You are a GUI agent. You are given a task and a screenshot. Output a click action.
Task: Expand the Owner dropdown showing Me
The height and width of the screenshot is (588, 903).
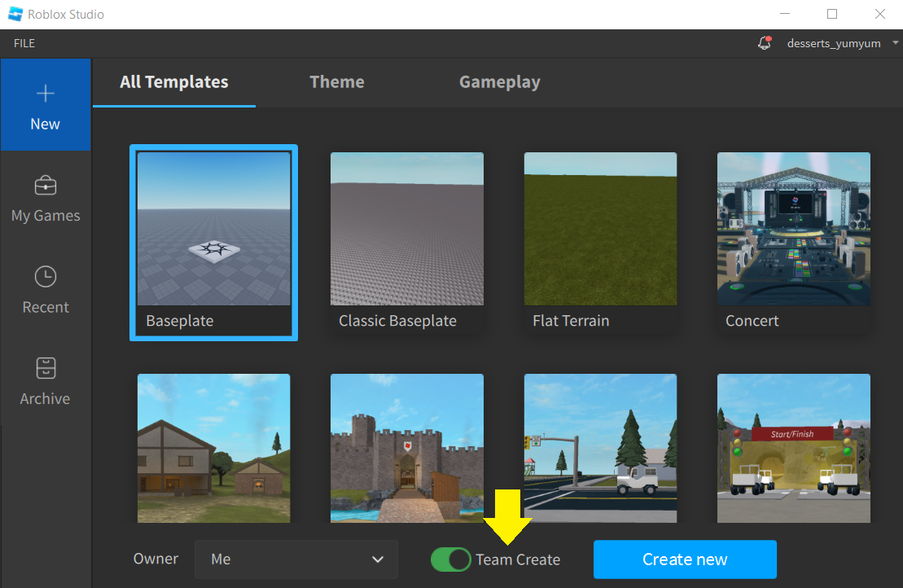coord(296,559)
